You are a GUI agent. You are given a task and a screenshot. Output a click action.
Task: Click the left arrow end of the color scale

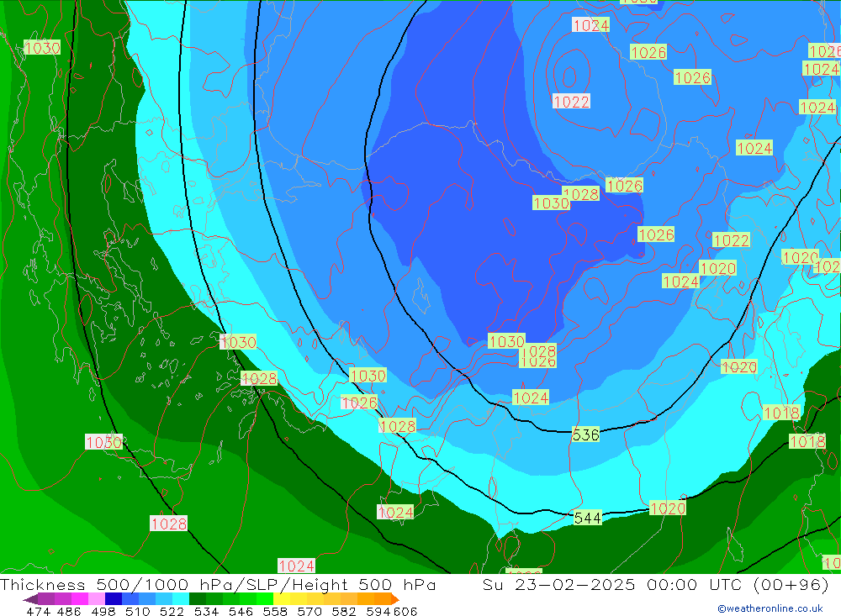tap(30, 599)
